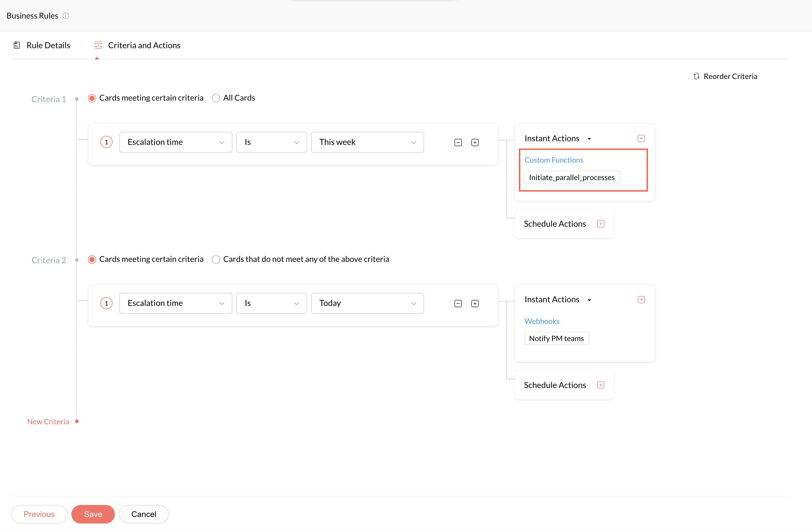Click the New Criteria link

(48, 422)
